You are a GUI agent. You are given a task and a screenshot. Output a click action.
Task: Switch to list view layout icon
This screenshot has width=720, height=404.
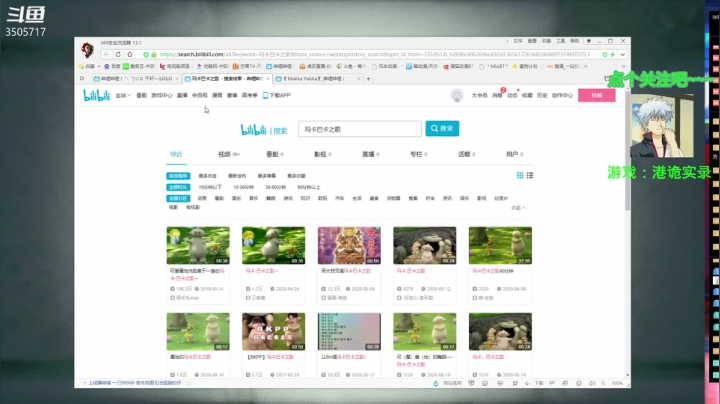coord(530,175)
